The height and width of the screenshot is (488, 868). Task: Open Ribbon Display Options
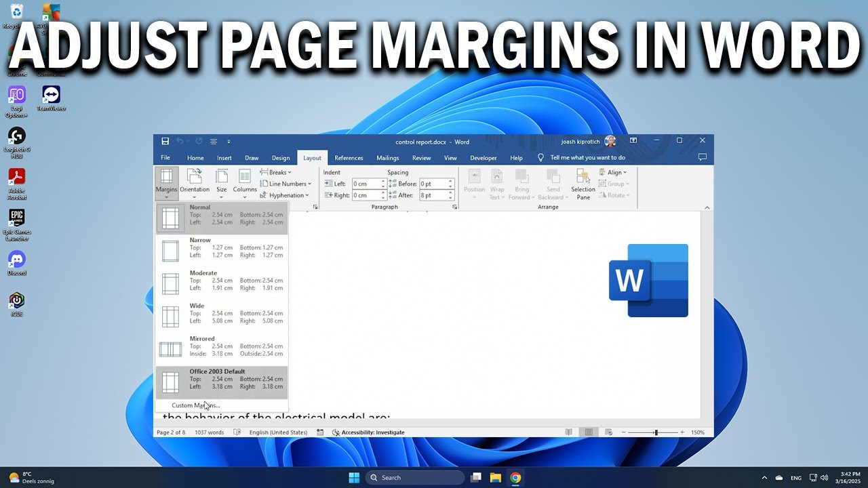tap(633, 140)
